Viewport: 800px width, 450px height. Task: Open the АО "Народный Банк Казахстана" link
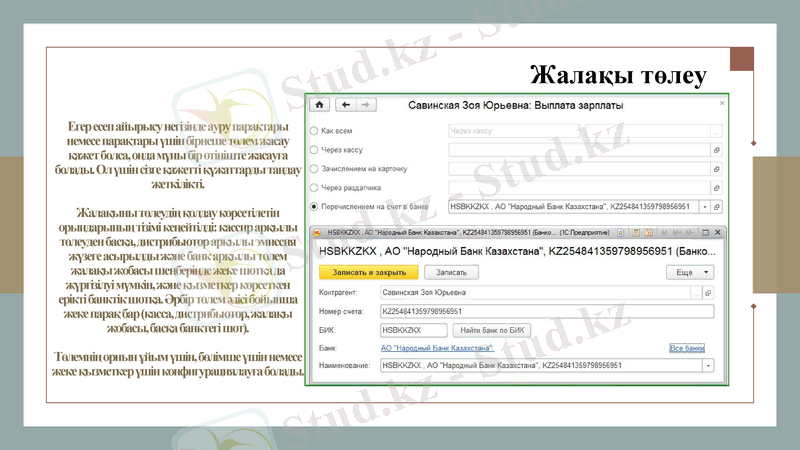click(x=437, y=348)
